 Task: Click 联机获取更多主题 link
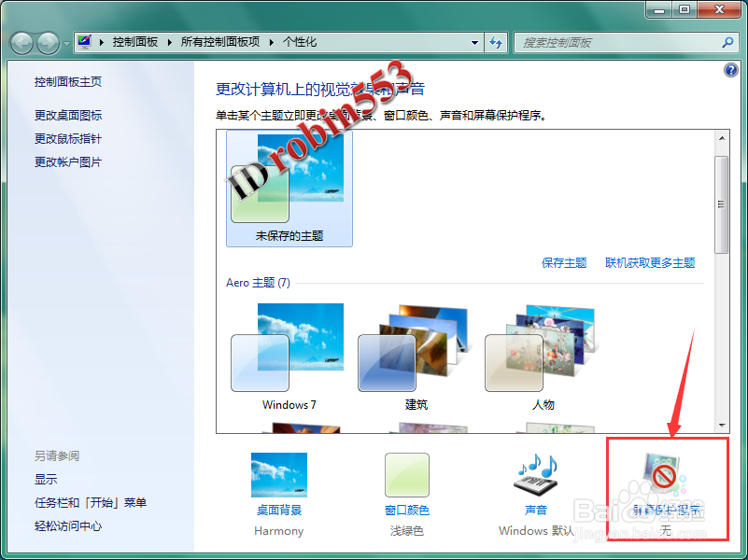[650, 262]
